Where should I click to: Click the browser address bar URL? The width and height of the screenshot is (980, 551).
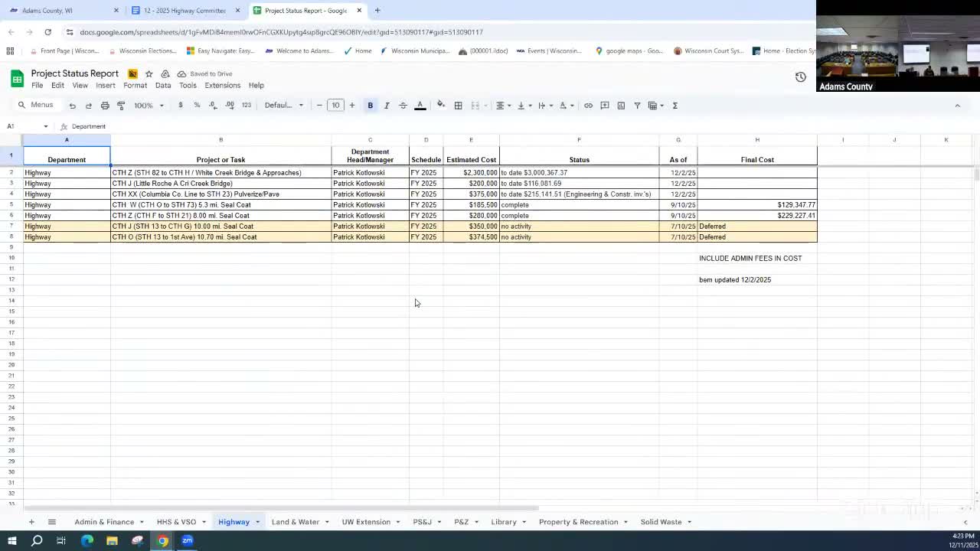click(x=281, y=32)
